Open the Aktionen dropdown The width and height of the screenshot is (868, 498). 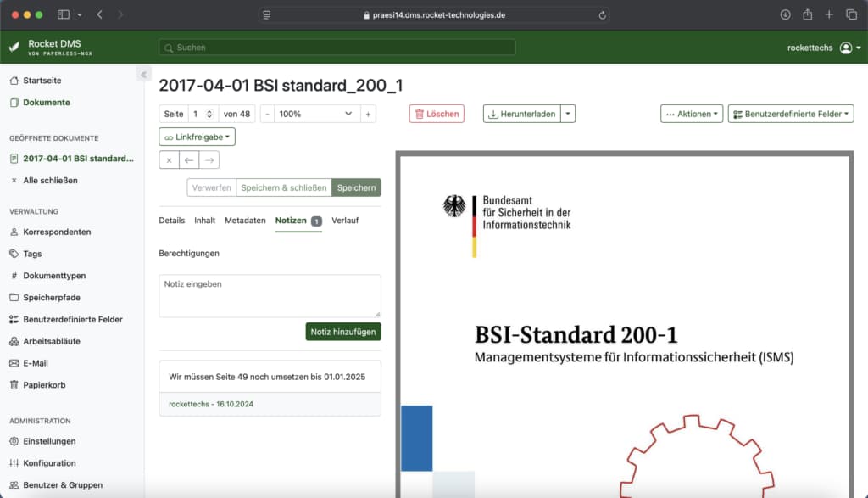[692, 114]
